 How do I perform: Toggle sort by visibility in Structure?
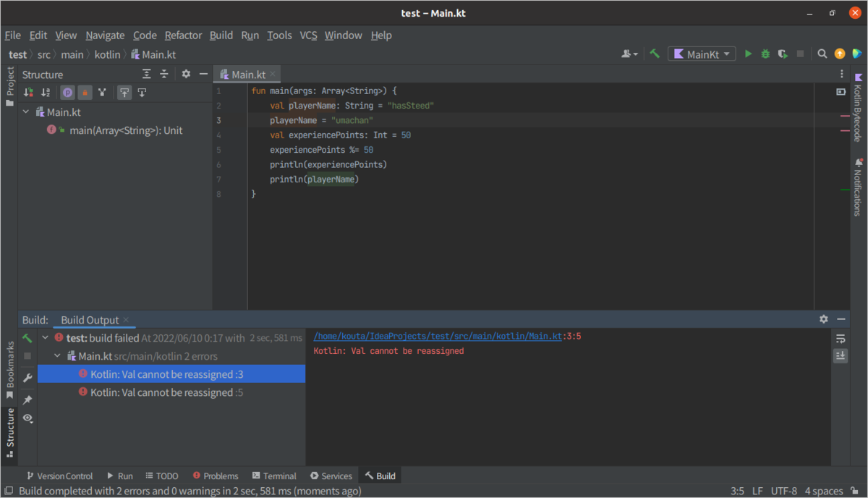[x=28, y=92]
